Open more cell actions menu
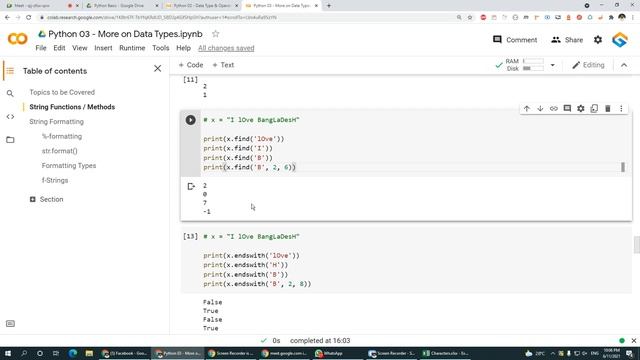Screen dimensions: 640x360 coord(621,109)
